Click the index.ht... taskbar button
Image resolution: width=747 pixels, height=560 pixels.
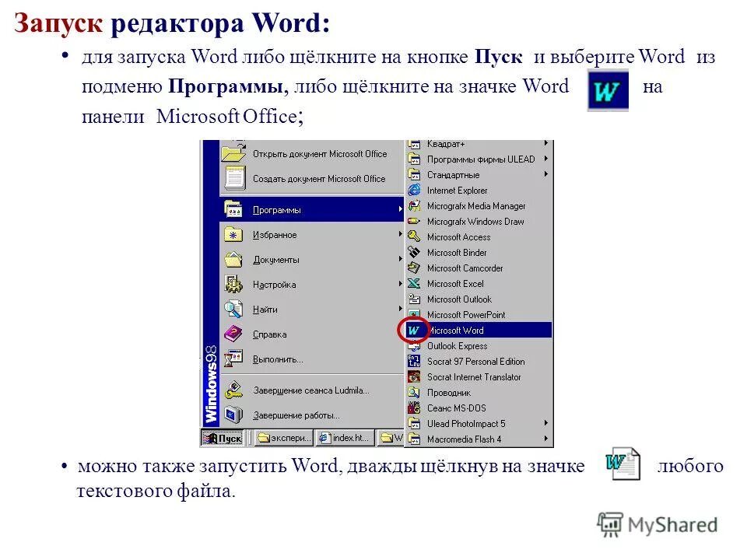click(345, 438)
